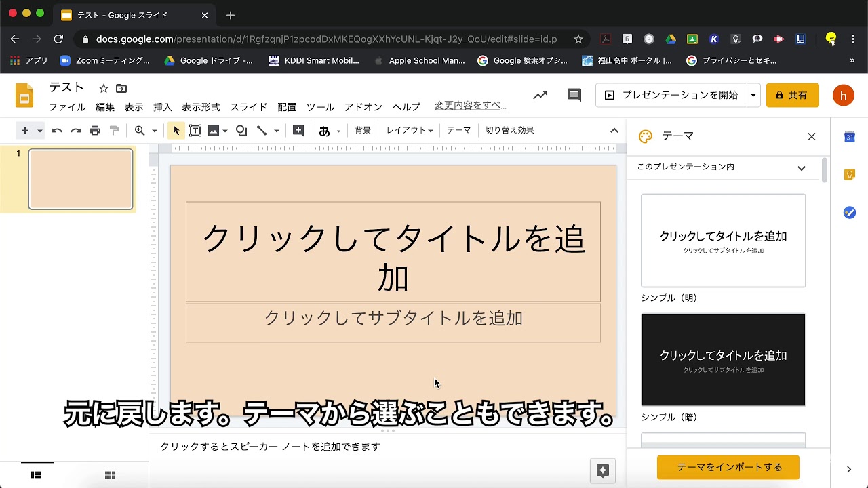
Task: Open new slide layout dropdown arrow
Action: click(40, 131)
